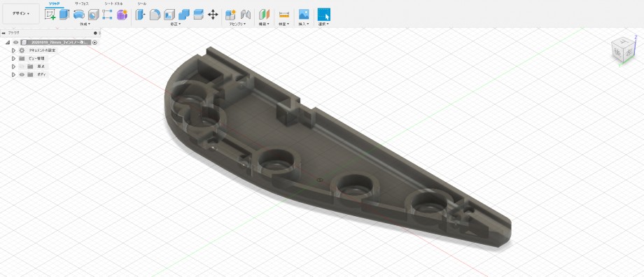Expand the ドキュメントの設定 node
This screenshot has width=644, height=277.
click(x=13, y=50)
